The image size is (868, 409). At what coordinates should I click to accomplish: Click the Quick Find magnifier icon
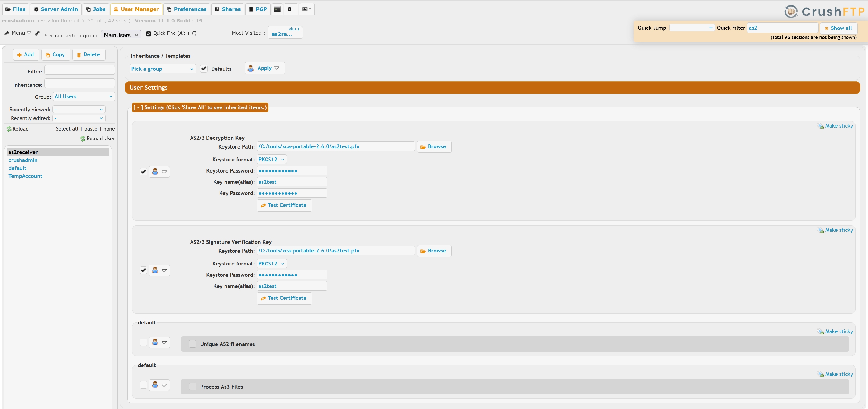coord(148,33)
